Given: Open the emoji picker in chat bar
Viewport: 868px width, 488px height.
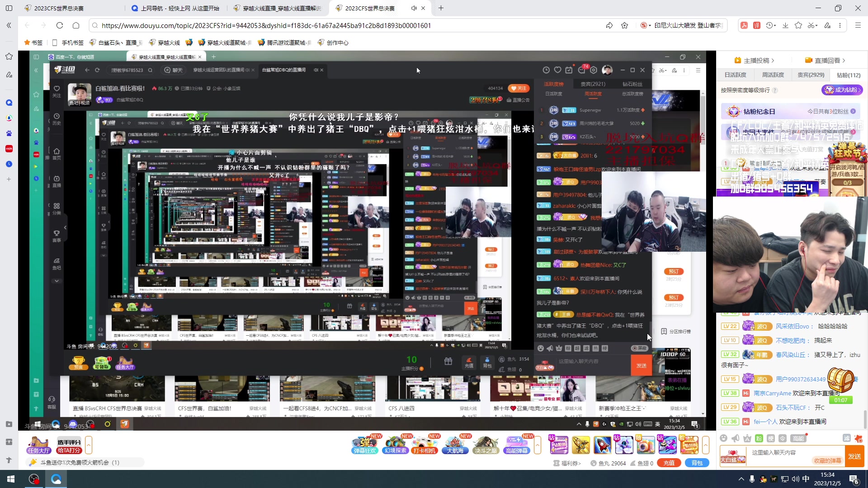Looking at the screenshot, I should point(724,438).
